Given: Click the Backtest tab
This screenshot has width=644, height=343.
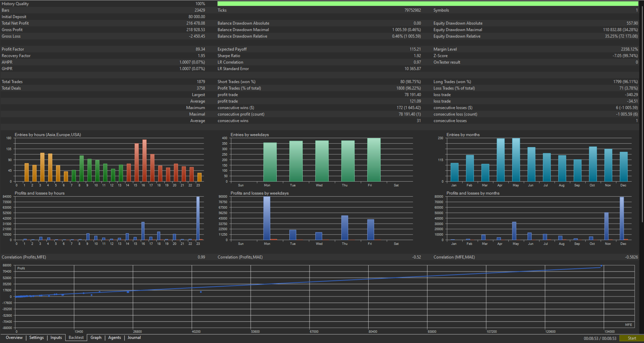Looking at the screenshot, I should pos(76,338).
